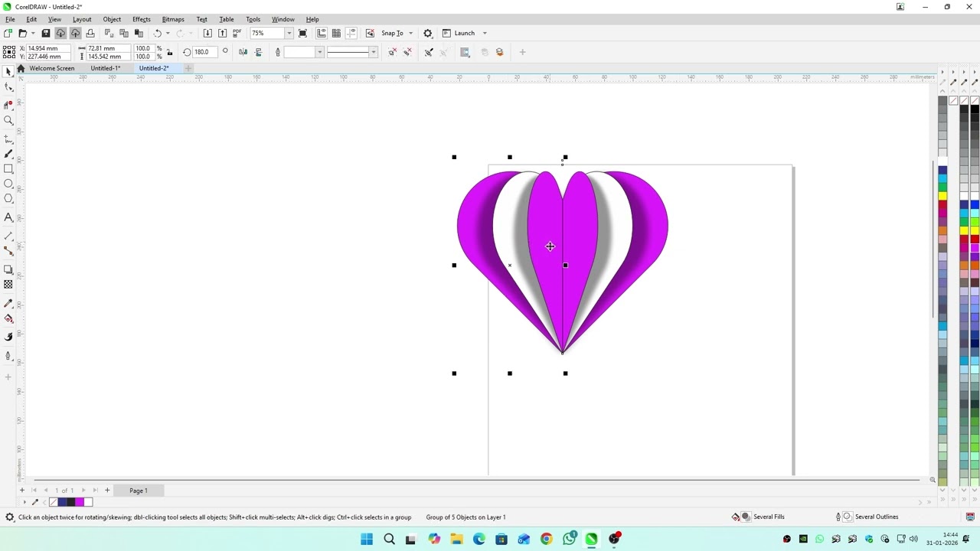Pick the magenta swatch in document palette
The width and height of the screenshot is (980, 551).
(x=80, y=502)
